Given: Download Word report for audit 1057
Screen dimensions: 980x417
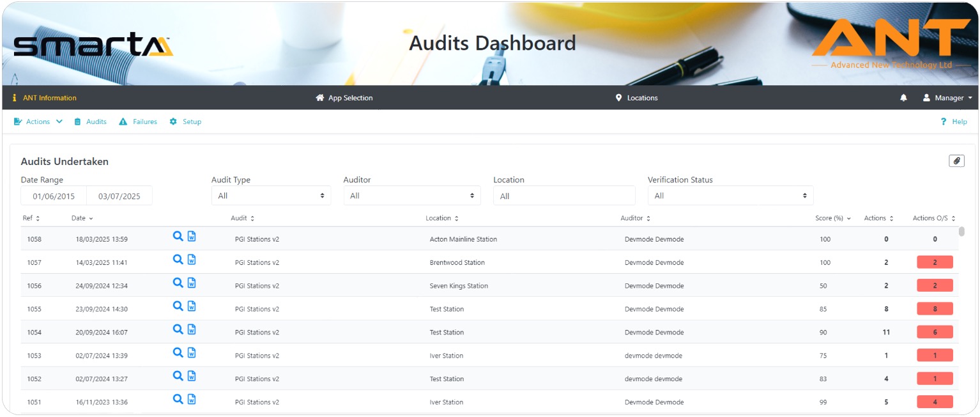Looking at the screenshot, I should (192, 260).
